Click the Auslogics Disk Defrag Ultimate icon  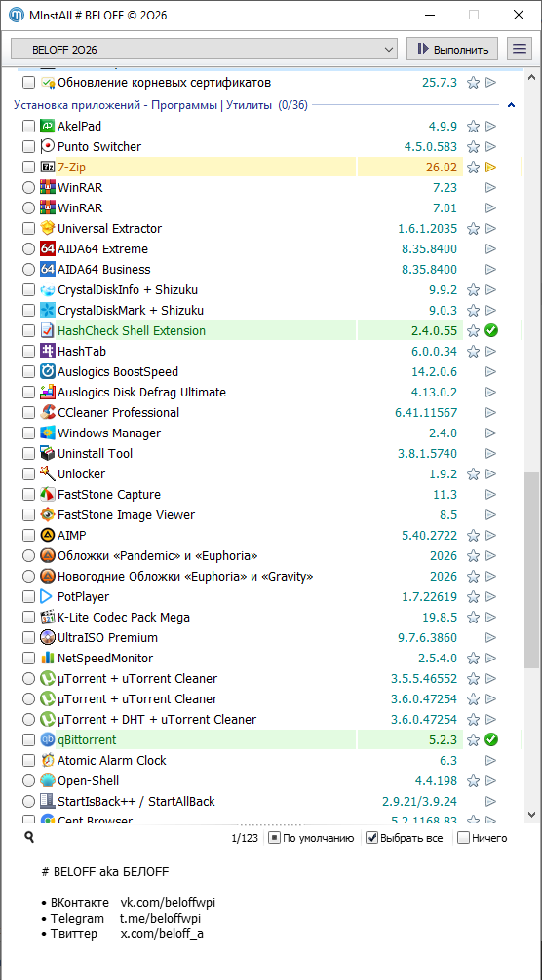tap(48, 393)
